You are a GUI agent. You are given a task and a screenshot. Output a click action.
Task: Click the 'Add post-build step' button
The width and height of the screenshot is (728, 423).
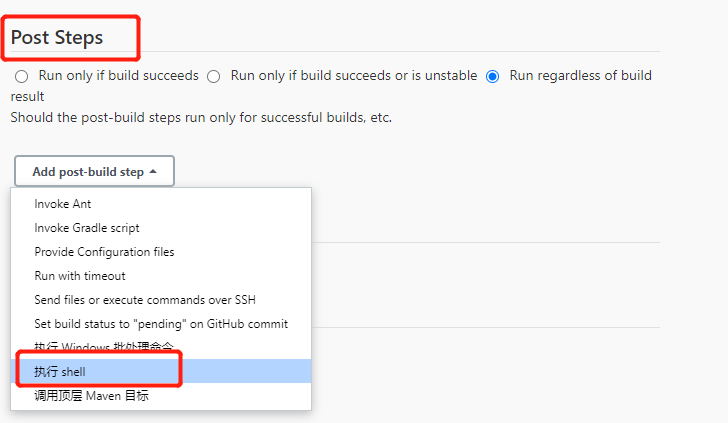[x=94, y=171]
